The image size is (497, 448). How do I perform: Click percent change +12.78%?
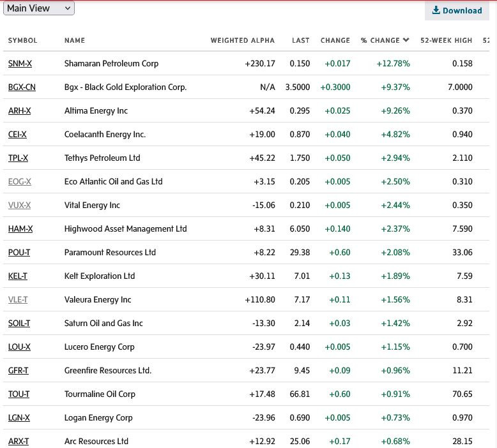tap(393, 64)
